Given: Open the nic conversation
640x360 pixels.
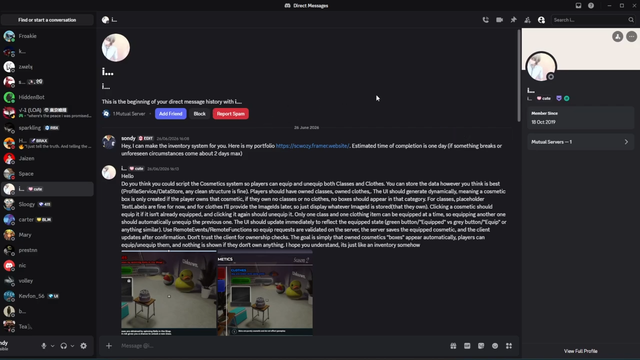Looking at the screenshot, I should pyautogui.click(x=47, y=265).
